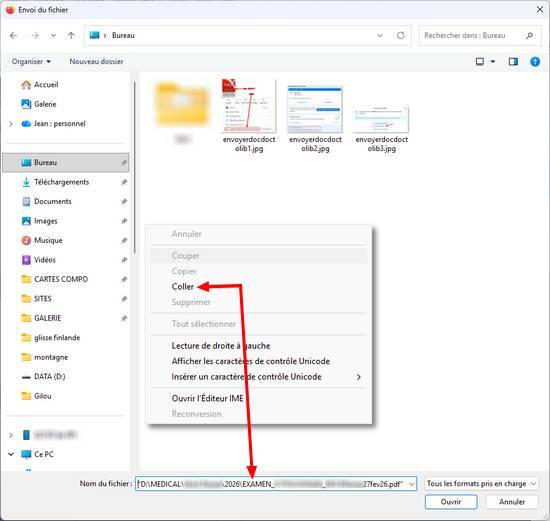This screenshot has height=521, width=550.
Task: Click the Forward navigation arrow
Action: [35, 35]
